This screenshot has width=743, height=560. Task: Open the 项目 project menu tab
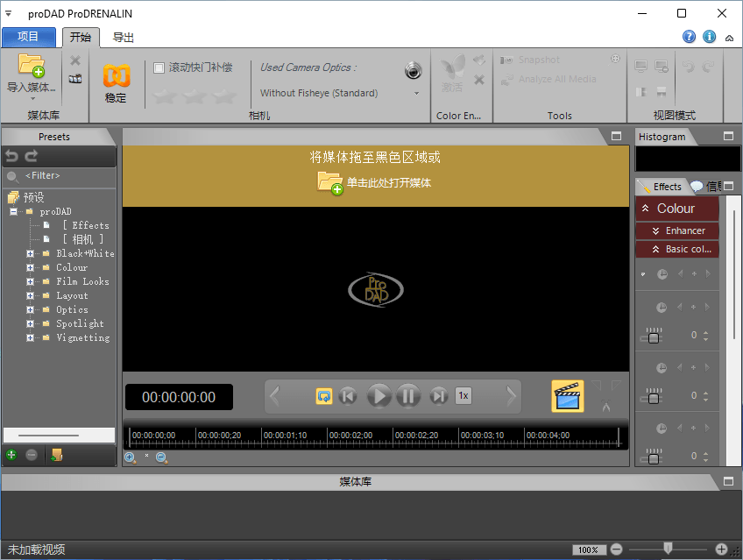[28, 37]
